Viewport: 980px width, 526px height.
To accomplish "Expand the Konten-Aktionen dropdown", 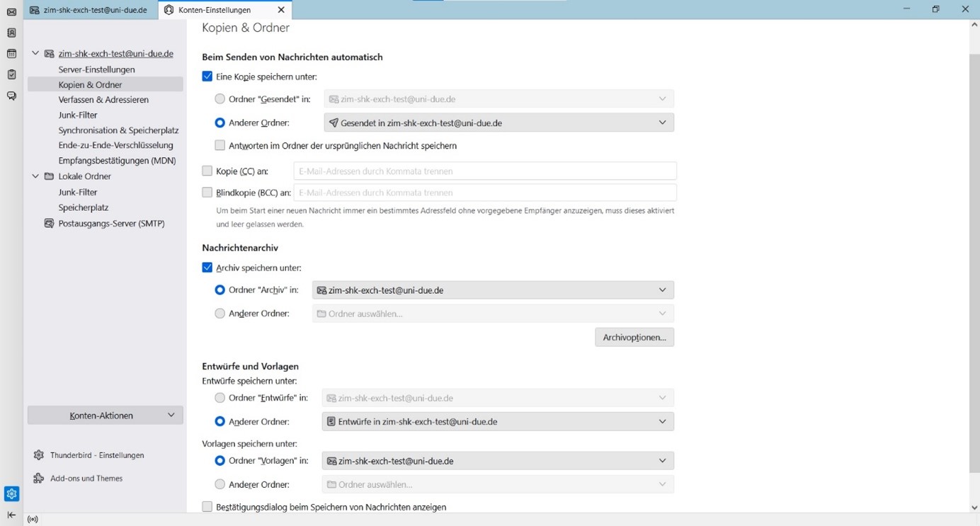I will click(105, 416).
